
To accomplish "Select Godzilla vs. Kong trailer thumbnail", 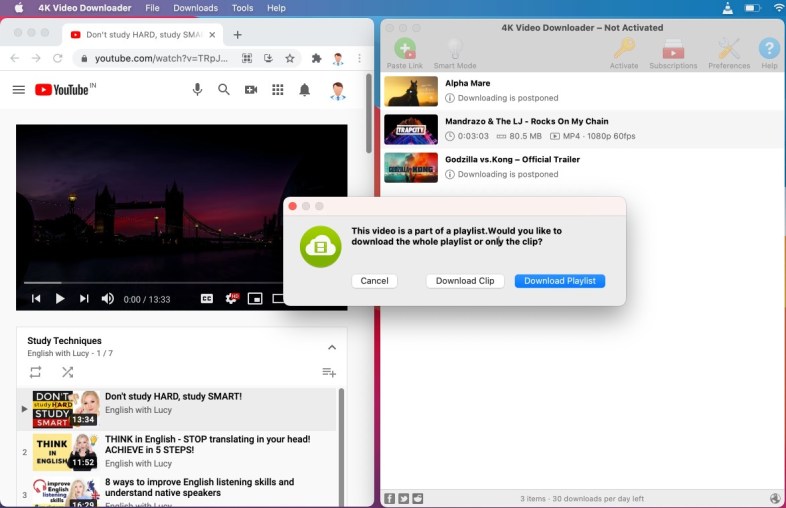I will click(411, 167).
